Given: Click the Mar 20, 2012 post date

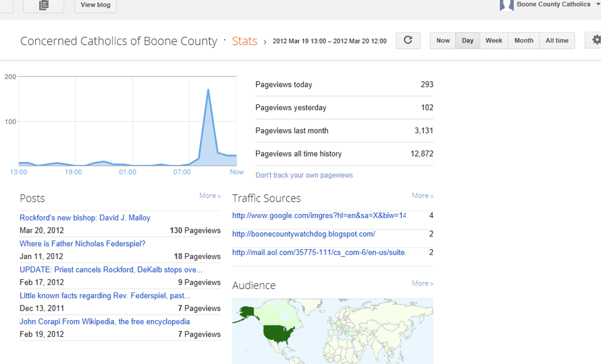Looking at the screenshot, I should 42,230.
